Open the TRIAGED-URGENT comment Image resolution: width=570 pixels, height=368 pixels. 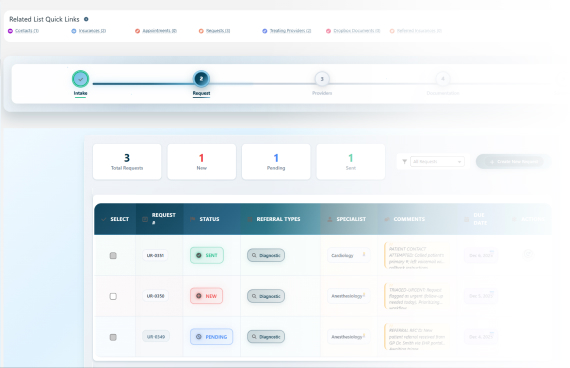(417, 296)
